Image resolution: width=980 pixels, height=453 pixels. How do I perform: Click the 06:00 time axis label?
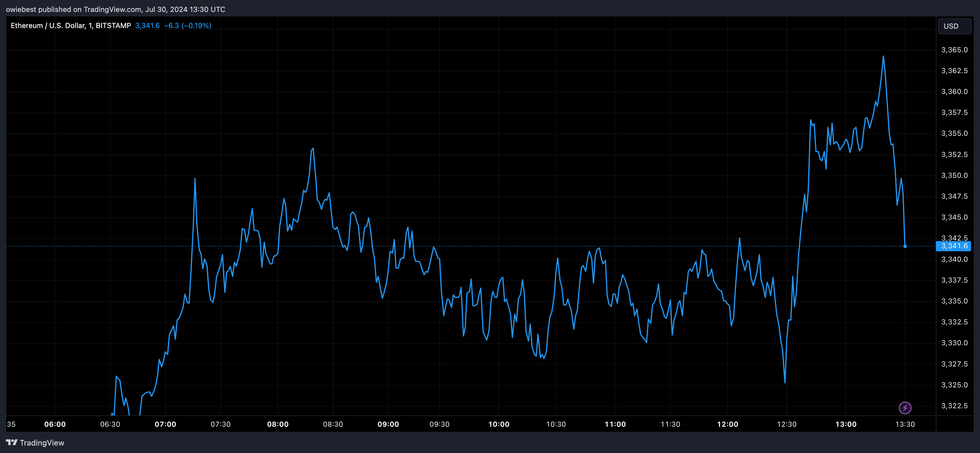click(x=55, y=424)
